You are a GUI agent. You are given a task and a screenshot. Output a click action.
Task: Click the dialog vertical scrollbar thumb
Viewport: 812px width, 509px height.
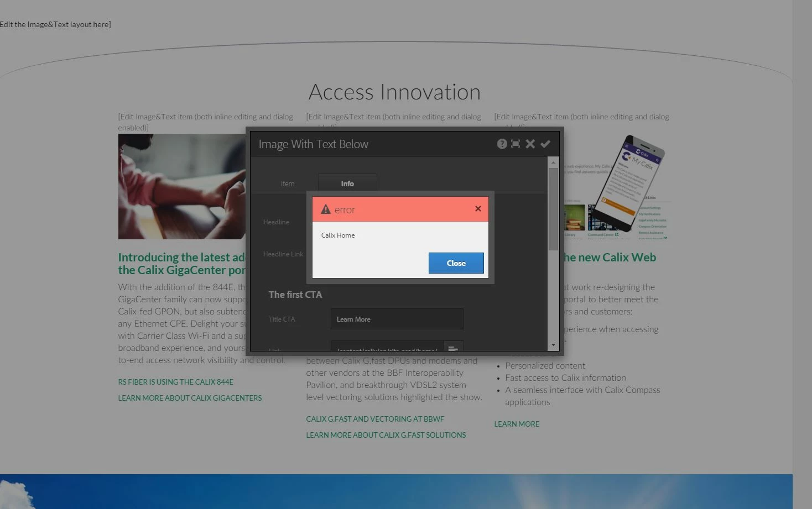click(553, 209)
